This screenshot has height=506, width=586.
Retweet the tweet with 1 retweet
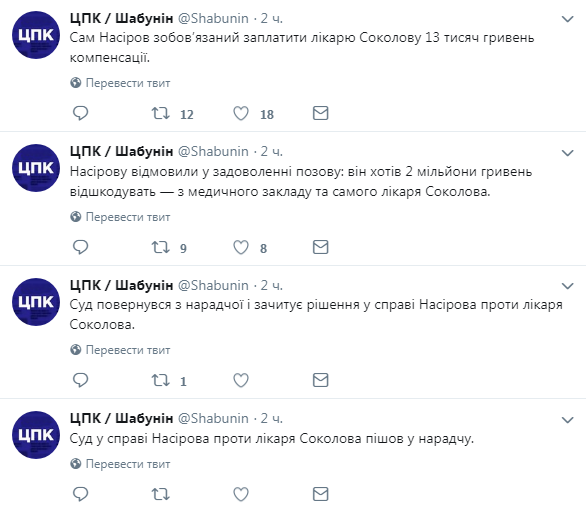(x=160, y=380)
